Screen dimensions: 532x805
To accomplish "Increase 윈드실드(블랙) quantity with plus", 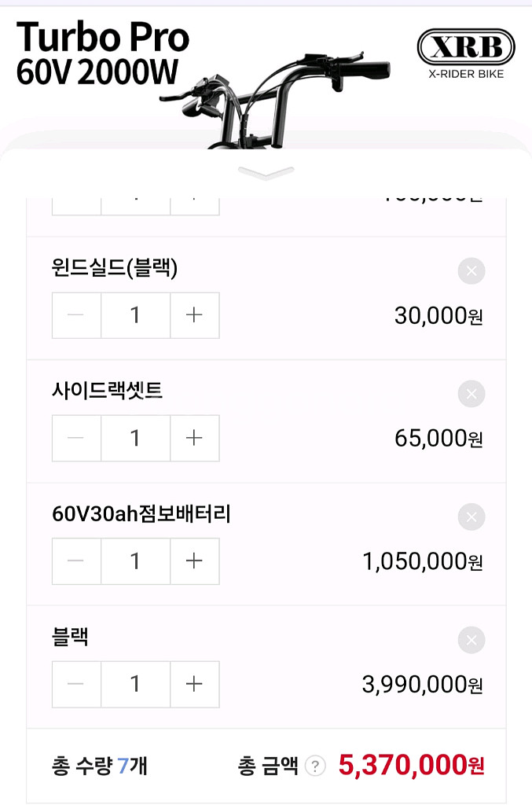I will [x=194, y=315].
